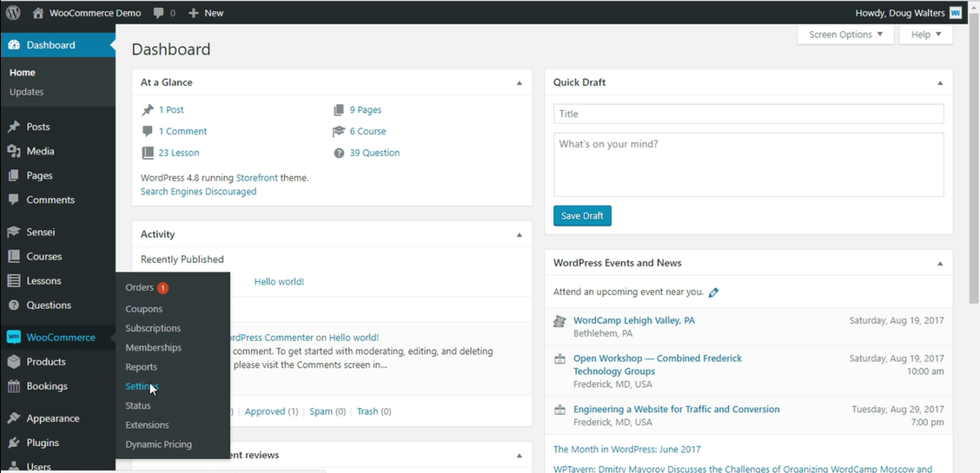Click the What's on your mind textarea

point(748,165)
